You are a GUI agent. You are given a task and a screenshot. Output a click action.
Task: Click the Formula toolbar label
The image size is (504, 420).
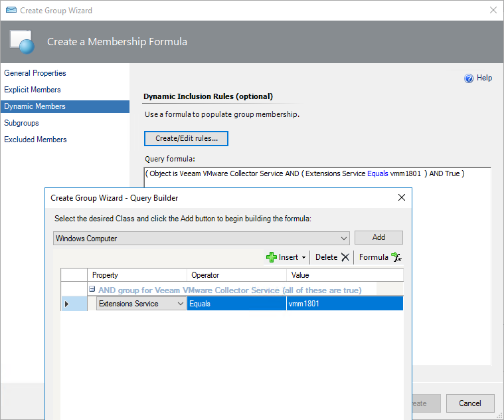[373, 257]
